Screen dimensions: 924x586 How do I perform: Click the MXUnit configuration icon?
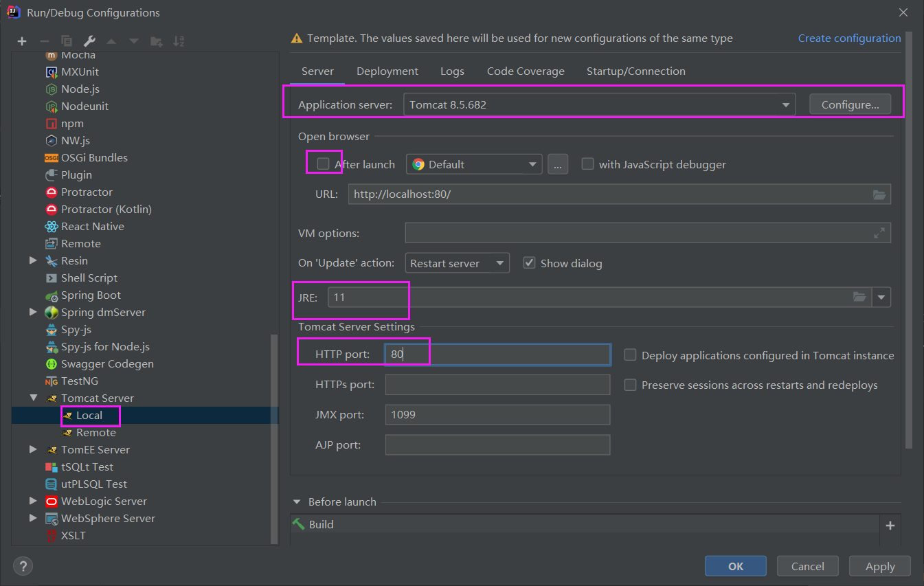51,72
